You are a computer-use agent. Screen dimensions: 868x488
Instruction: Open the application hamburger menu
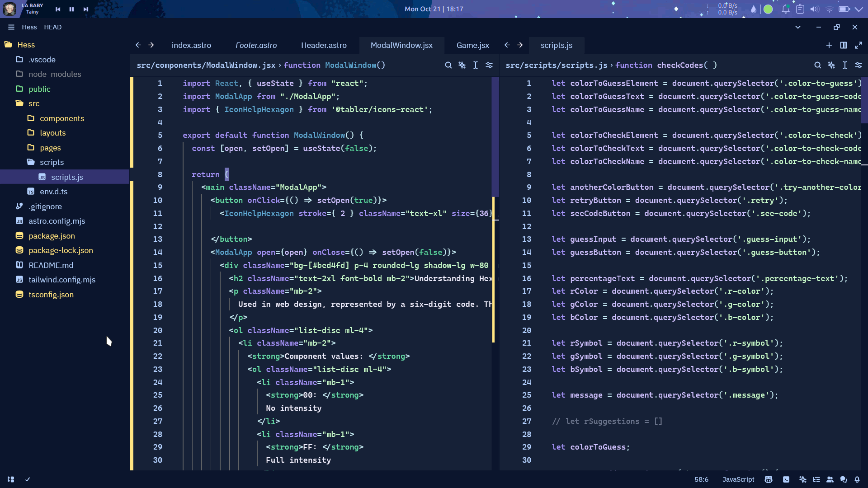point(11,27)
